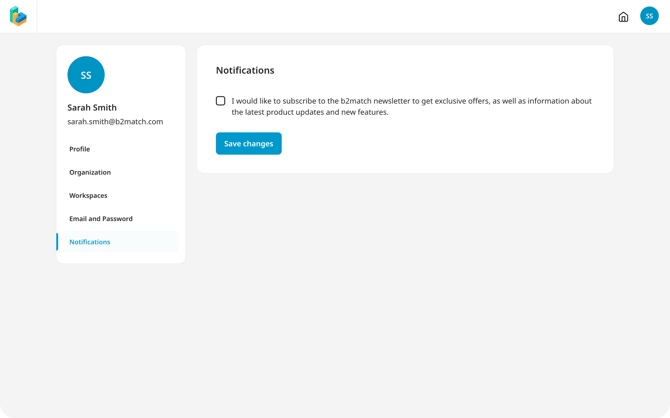Screen dimensions: 670x418
Task: Click the newsletter subscription label text
Action: pyautogui.click(x=410, y=101)
